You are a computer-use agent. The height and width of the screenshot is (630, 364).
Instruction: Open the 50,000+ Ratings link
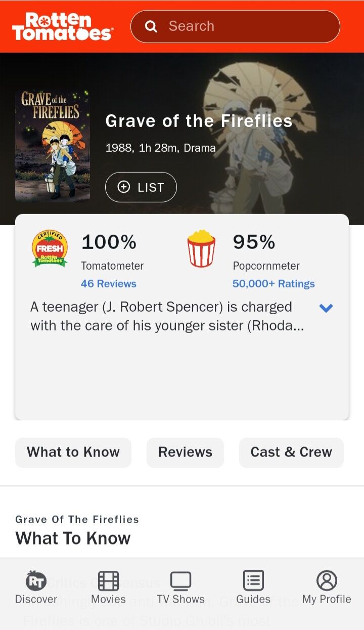[x=274, y=284]
